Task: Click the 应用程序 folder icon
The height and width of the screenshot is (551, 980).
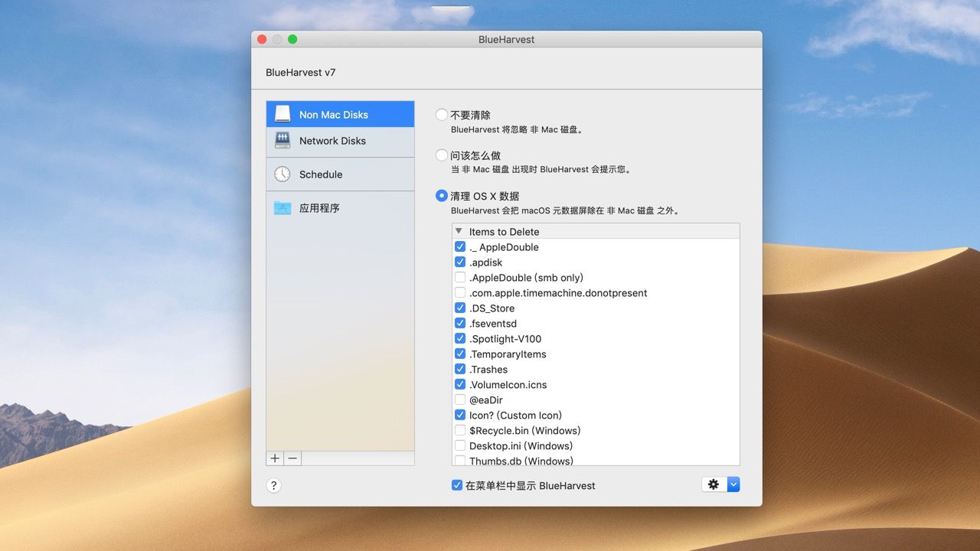Action: click(283, 208)
